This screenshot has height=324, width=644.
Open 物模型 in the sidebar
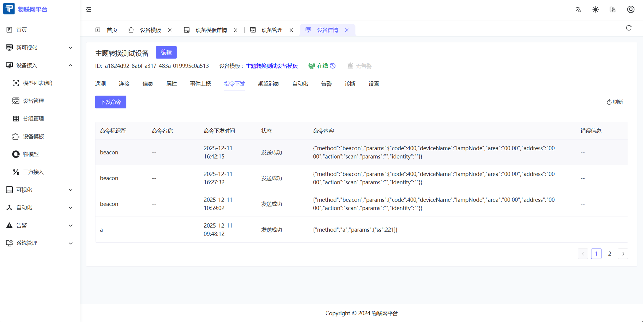31,154
